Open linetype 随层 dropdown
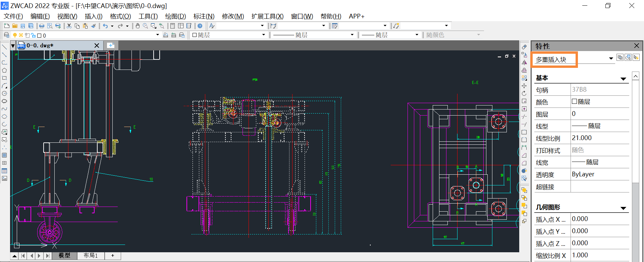 point(352,35)
